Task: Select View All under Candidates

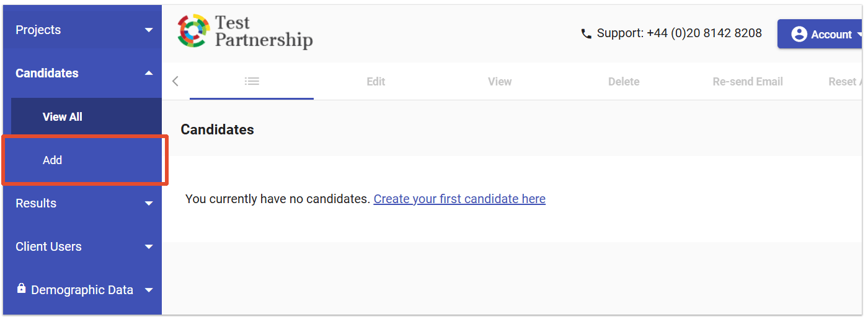Action: [x=63, y=116]
